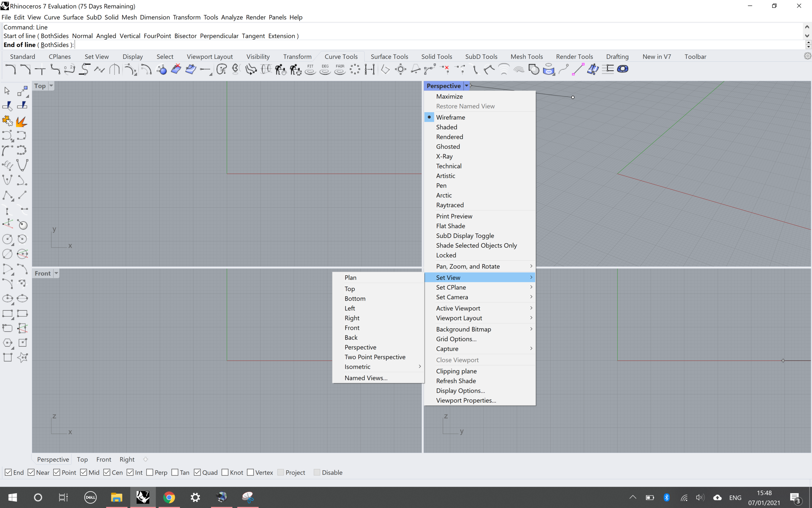Open the Front viewport dropdown arrow

(56, 273)
